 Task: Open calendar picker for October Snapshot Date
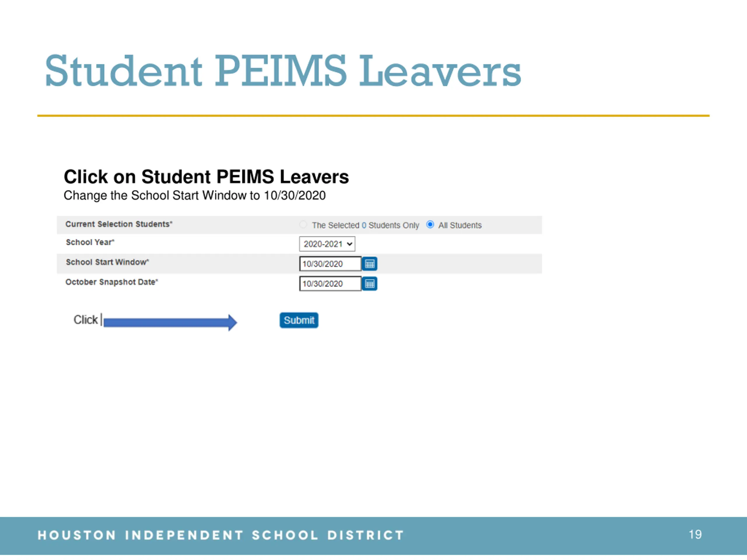tap(369, 283)
